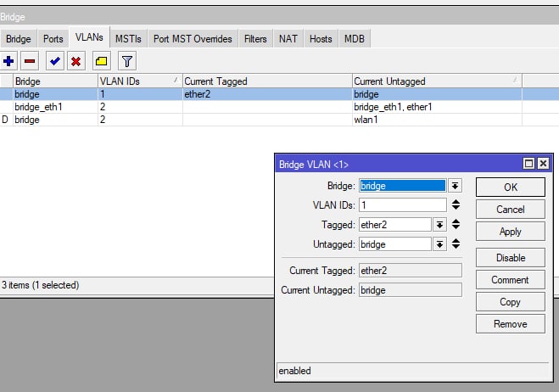Click the Comment button in dialog
Viewport: 559px width, 392px height.
[x=510, y=280]
